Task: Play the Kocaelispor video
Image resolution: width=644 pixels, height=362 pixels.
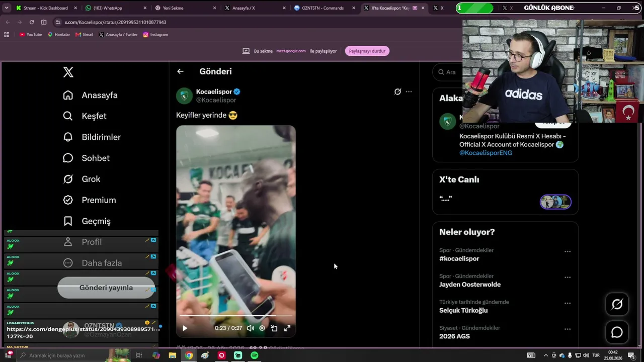Action: pyautogui.click(x=185, y=328)
